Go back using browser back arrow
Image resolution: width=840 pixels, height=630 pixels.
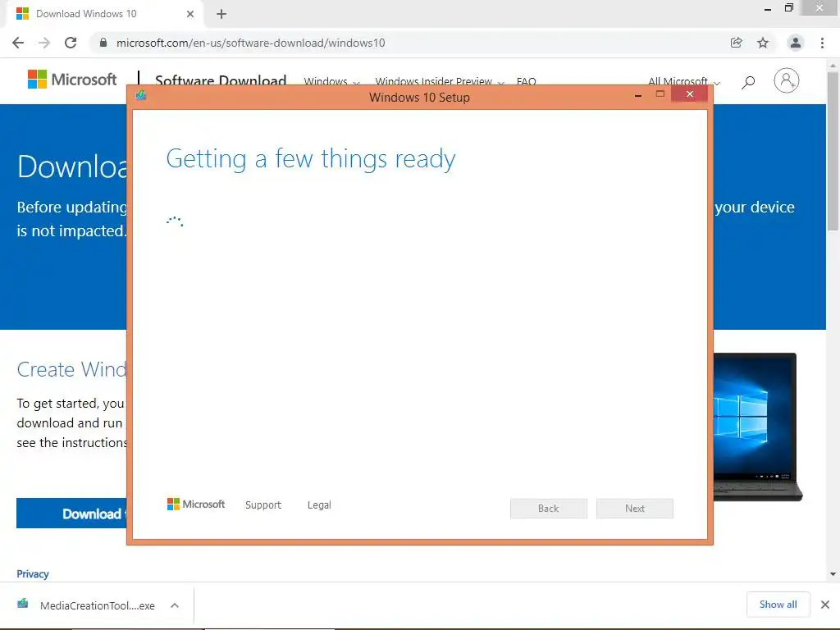(x=18, y=43)
